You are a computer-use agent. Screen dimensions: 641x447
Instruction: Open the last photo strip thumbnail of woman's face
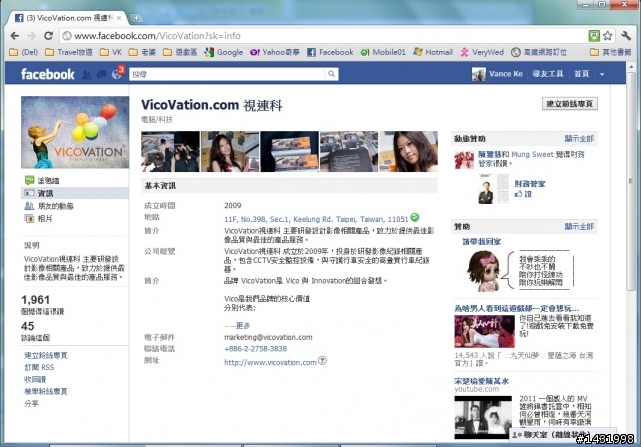coord(408,151)
